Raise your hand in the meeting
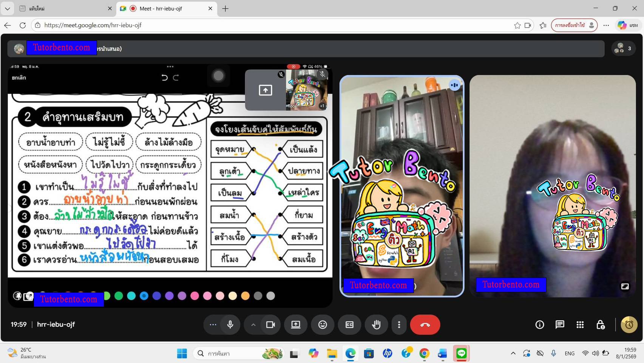This screenshot has width=644, height=363. click(376, 324)
